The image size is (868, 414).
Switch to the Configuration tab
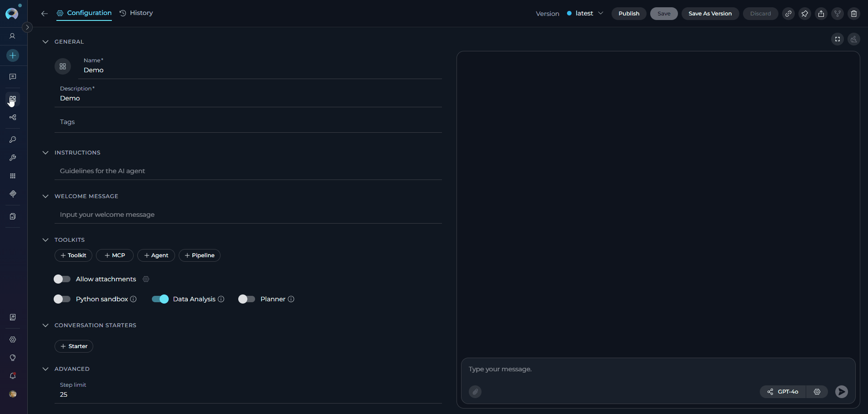84,13
